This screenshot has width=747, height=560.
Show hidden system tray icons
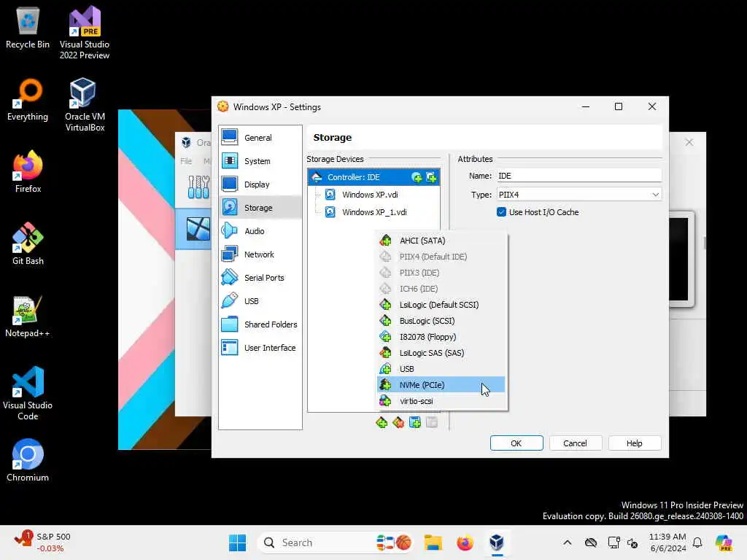[x=567, y=542]
